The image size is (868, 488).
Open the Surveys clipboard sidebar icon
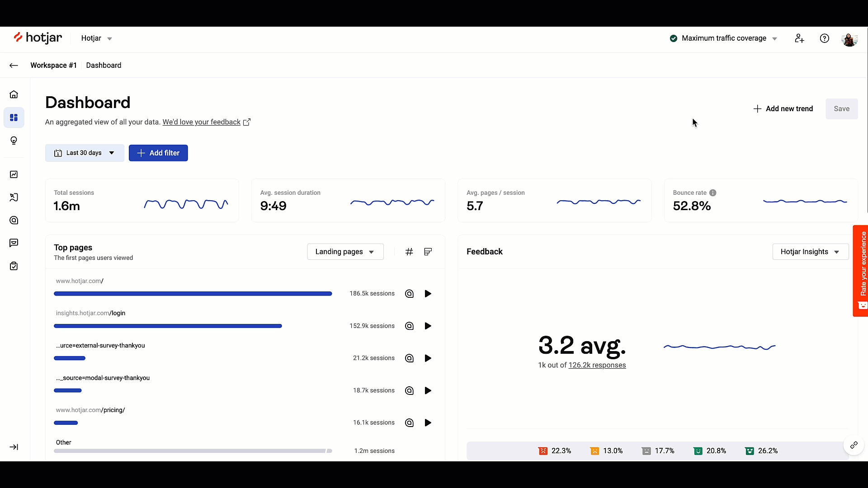(14, 266)
